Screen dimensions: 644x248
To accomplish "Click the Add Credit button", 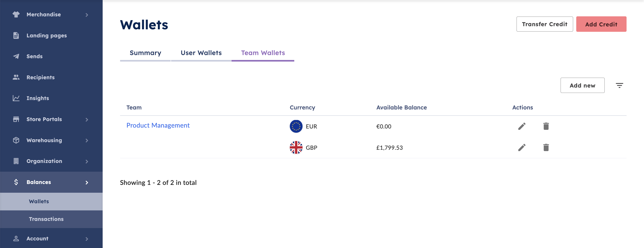I will tap(601, 24).
